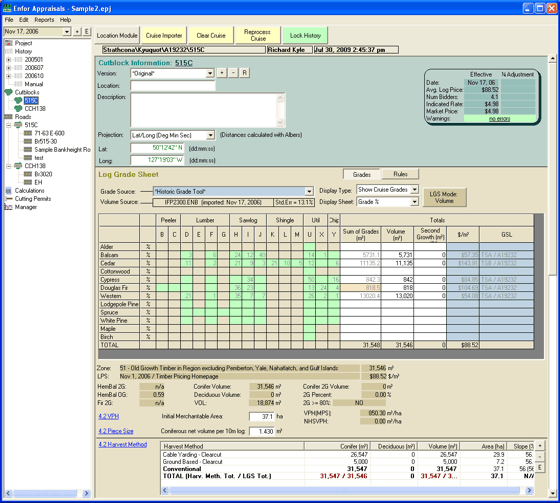Click the Lock History button
The width and height of the screenshot is (560, 503).
(305, 35)
